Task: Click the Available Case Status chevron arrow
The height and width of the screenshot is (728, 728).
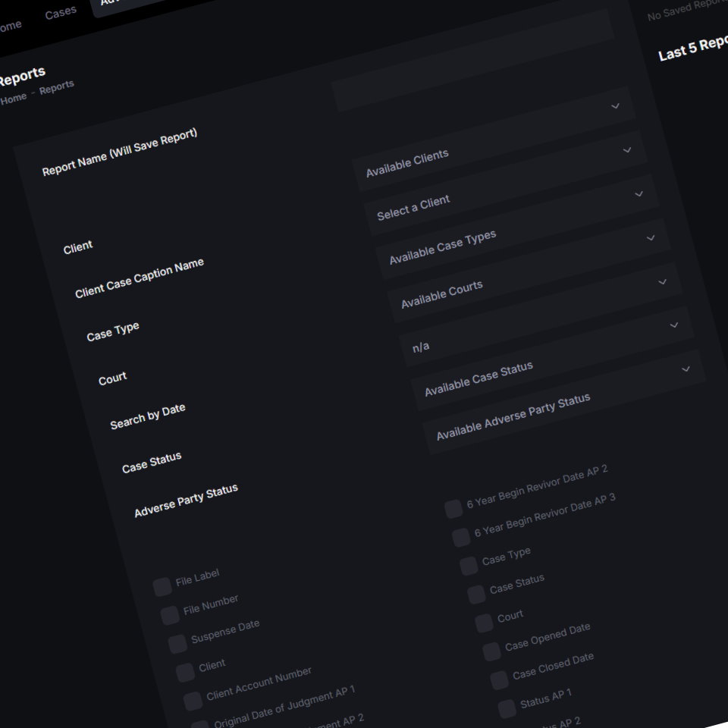Action: (674, 325)
